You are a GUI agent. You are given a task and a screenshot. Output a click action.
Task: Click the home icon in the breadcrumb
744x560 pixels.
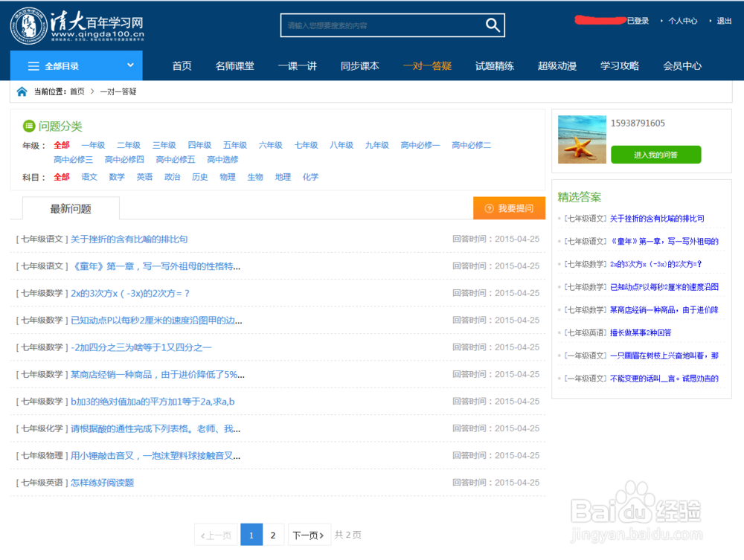pyautogui.click(x=21, y=91)
